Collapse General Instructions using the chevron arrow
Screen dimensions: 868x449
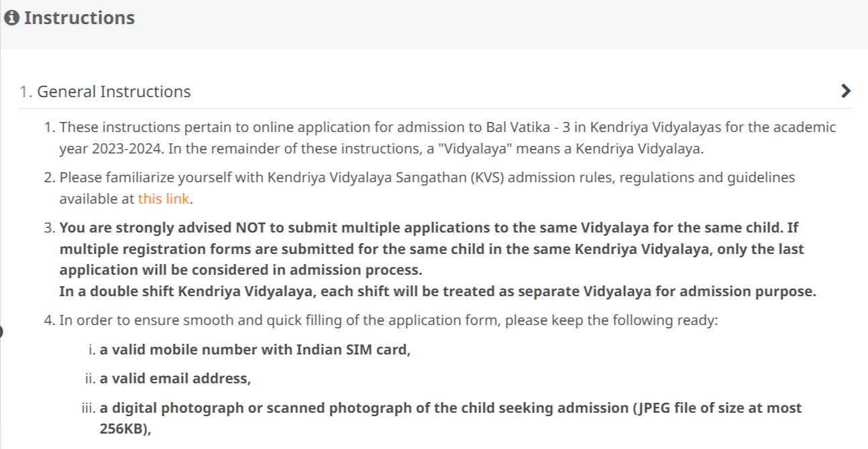(x=845, y=91)
